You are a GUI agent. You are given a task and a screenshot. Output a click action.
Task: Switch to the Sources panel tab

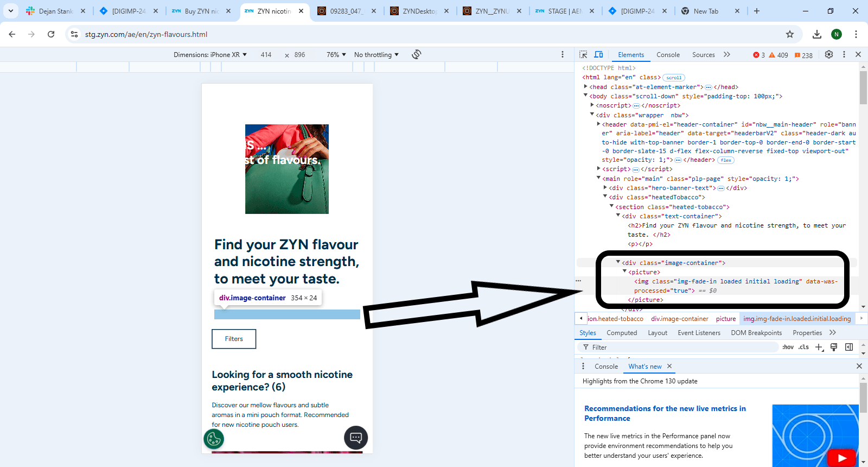tap(703, 55)
